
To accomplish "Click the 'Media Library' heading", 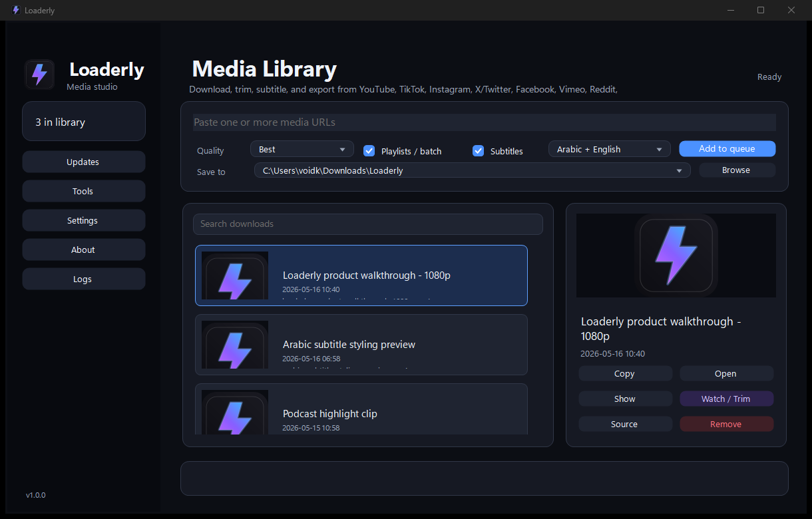I will click(264, 69).
